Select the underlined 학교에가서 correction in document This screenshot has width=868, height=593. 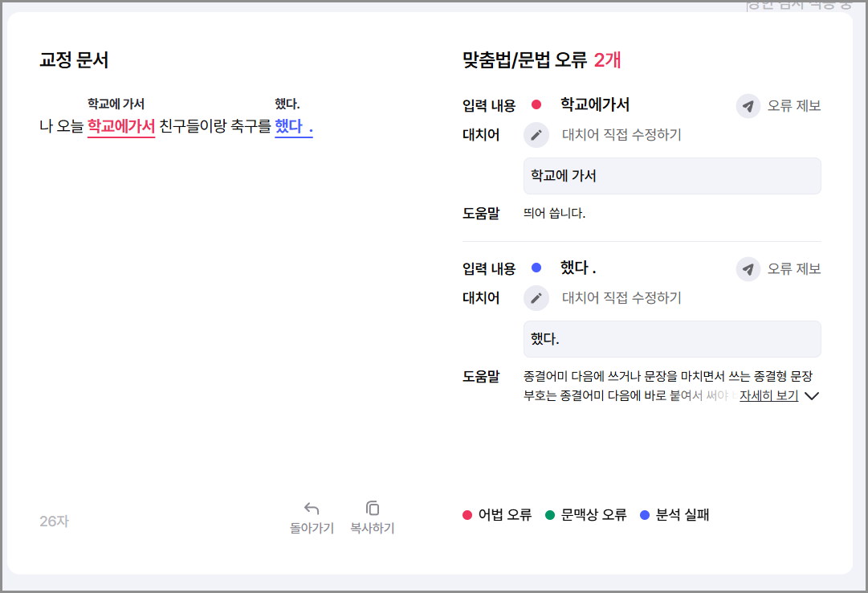click(121, 126)
